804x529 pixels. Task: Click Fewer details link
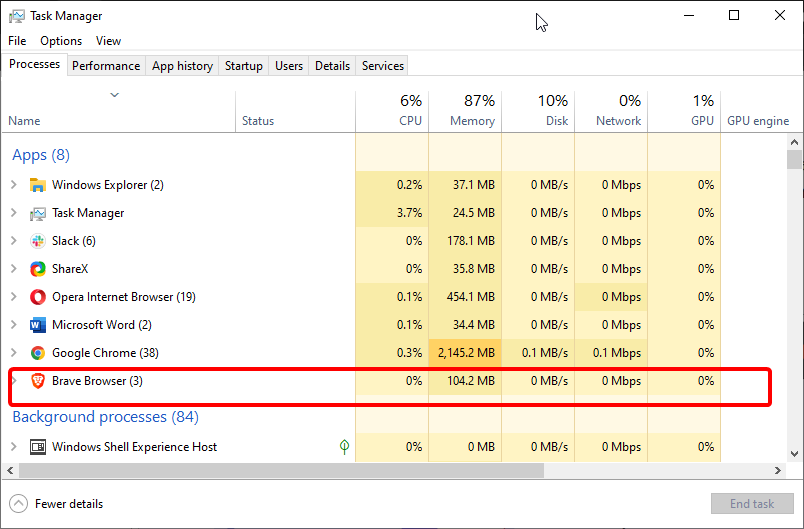click(x=69, y=504)
